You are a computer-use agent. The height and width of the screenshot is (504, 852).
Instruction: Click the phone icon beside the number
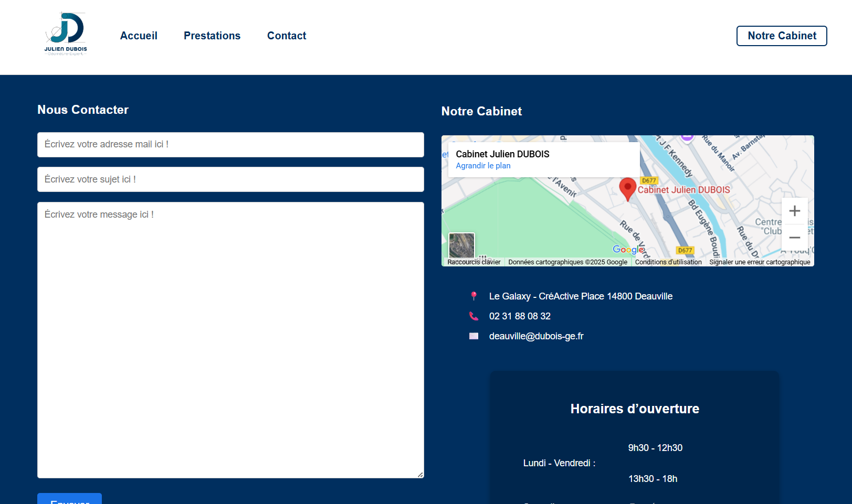pos(474,316)
